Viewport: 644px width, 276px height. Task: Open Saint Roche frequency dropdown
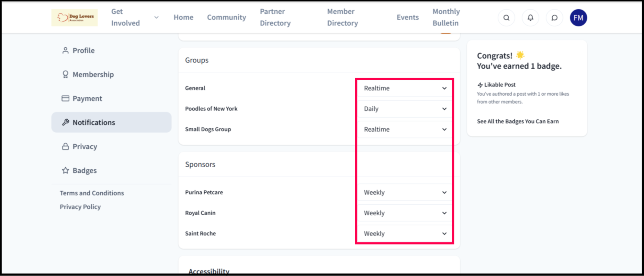[405, 233]
